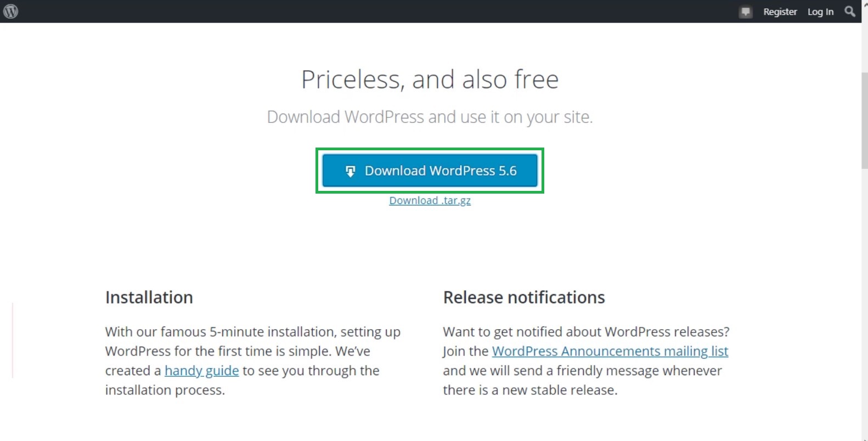This screenshot has width=868, height=441.
Task: Click the scrollbar down arrow
Action: (x=865, y=437)
